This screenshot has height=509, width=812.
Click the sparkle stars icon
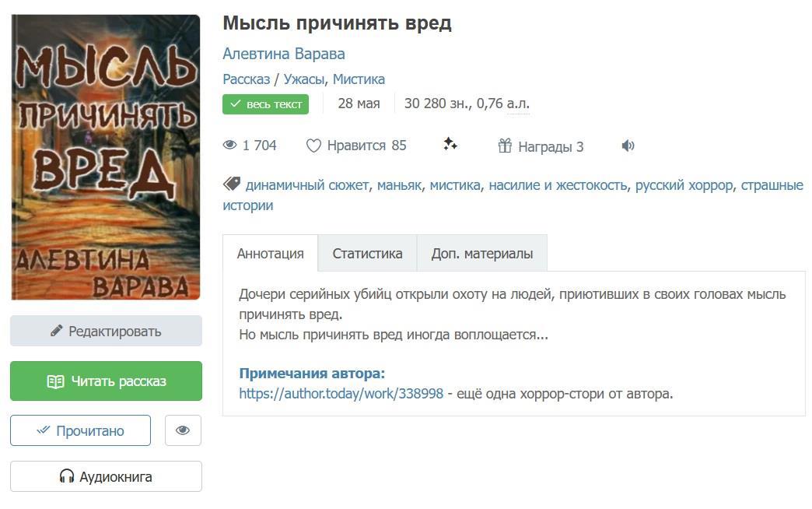click(x=450, y=144)
